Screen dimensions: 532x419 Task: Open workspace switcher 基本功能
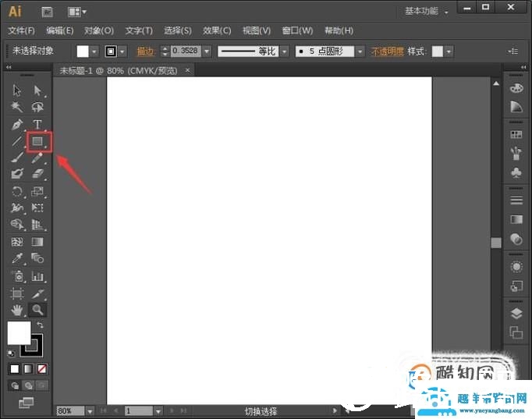coord(426,11)
